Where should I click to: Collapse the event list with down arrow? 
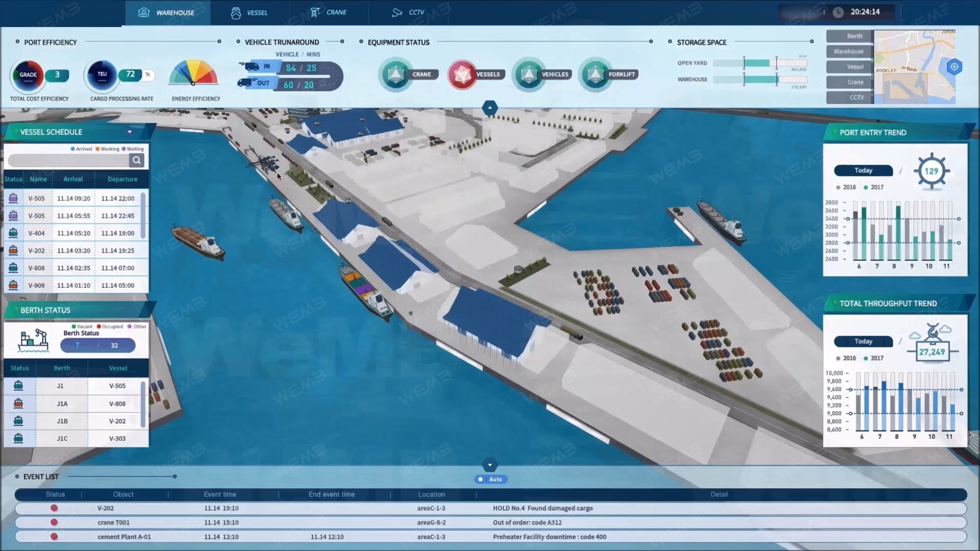coord(489,465)
